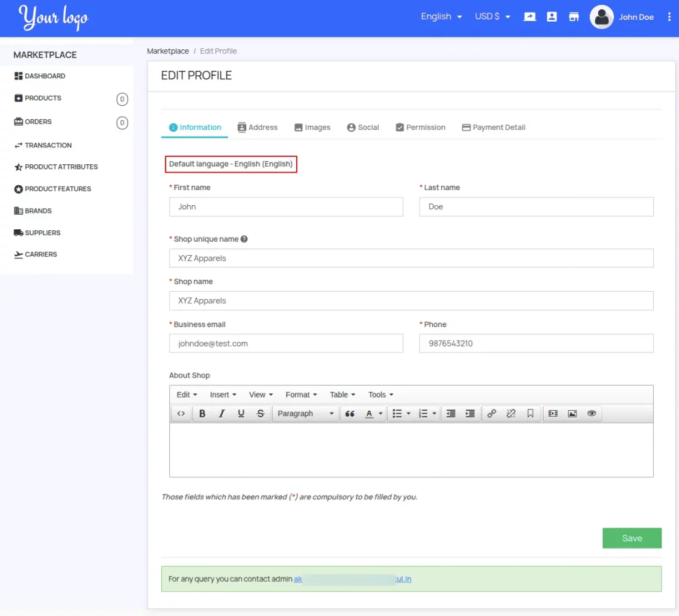Click the blockquote icon in editor toolbar
This screenshot has height=616, width=679.
(350, 413)
